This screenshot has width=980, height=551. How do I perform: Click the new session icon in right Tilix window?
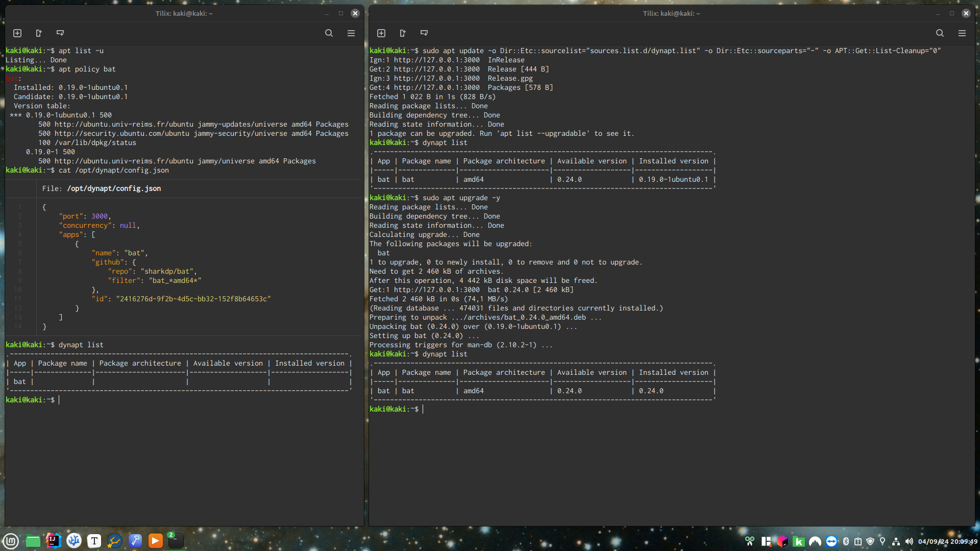pos(381,33)
